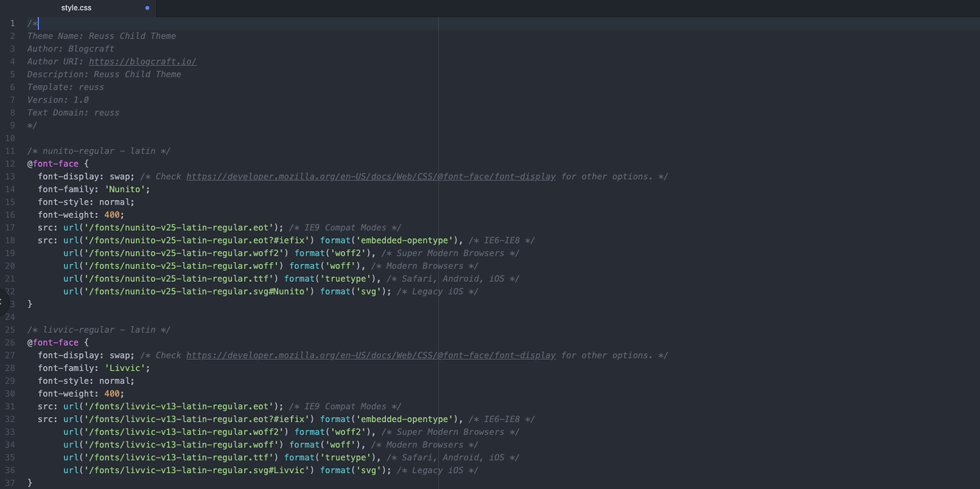The width and height of the screenshot is (980, 489).
Task: Click line number 12 to select the @font-face line
Action: pos(11,163)
